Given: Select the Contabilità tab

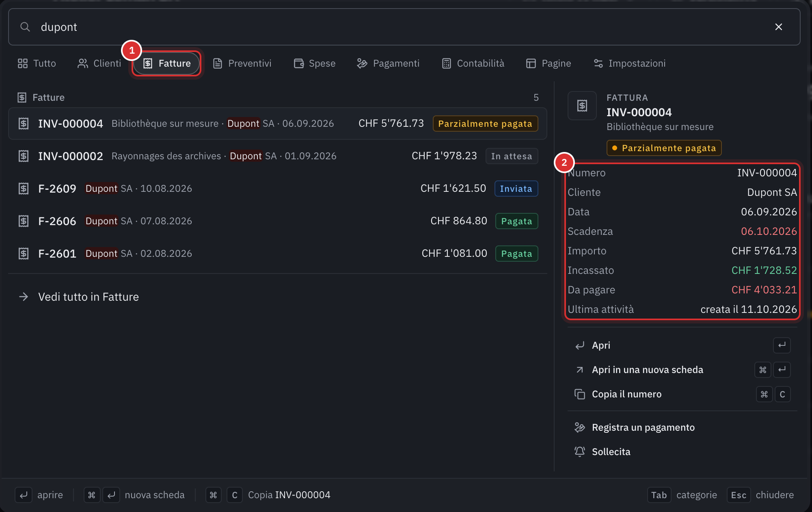Looking at the screenshot, I should click(x=473, y=63).
